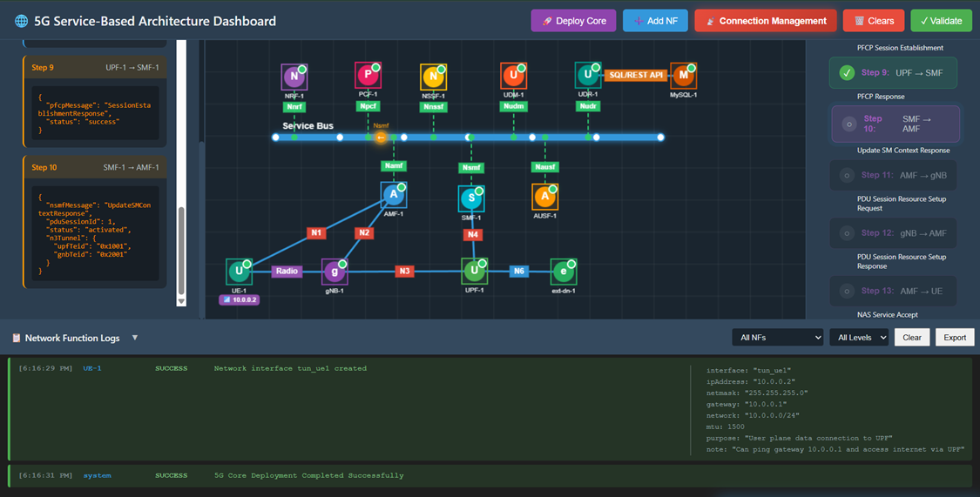Image resolution: width=980 pixels, height=497 pixels.
Task: Click the AMF-1 node in the topology
Action: click(394, 196)
